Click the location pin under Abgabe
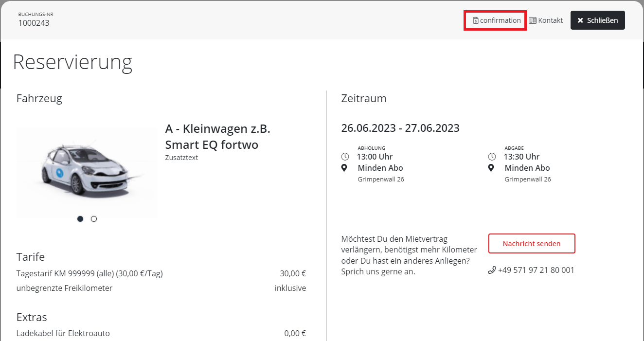Screen dimensions: 644x341 point(491,168)
